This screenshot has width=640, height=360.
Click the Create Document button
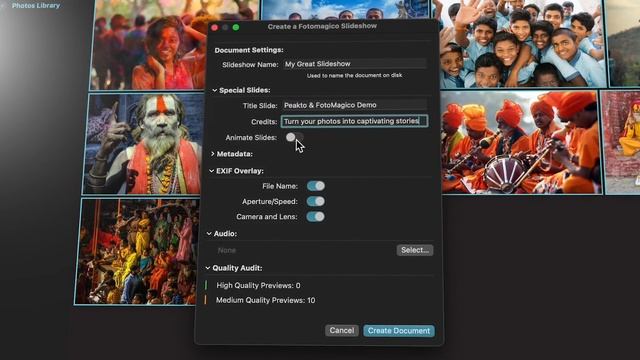pos(399,331)
